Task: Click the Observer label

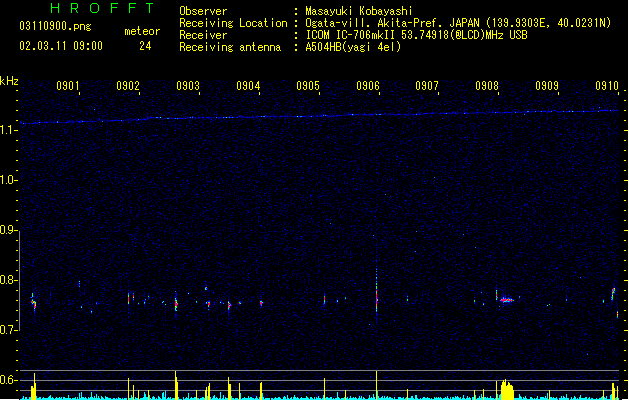Action: point(203,11)
